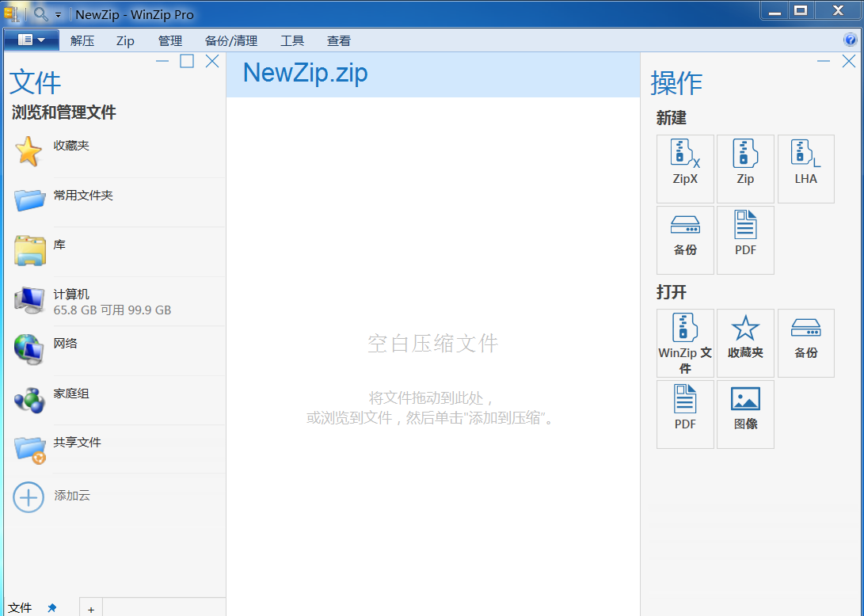The image size is (864, 616).
Task: Close the 操作 pane
Action: [849, 61]
